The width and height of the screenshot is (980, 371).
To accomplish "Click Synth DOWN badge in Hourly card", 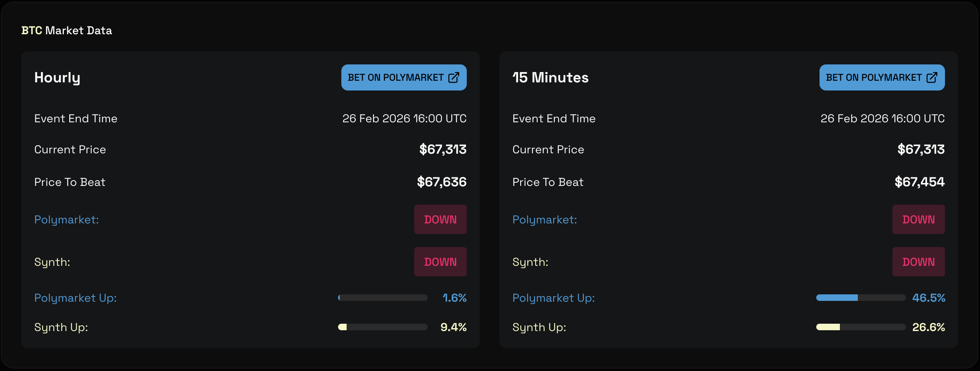I will pyautogui.click(x=440, y=262).
